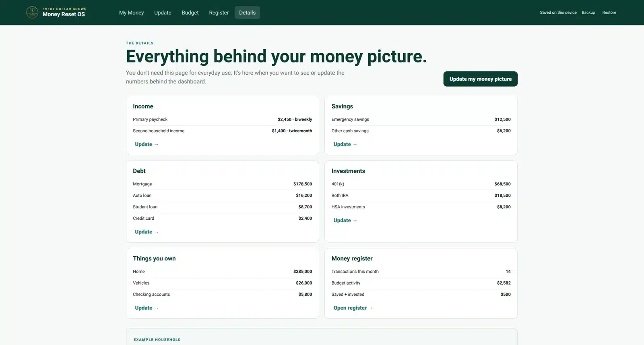The width and height of the screenshot is (644, 345).
Task: Click the Second household income label
Action: coord(159,131)
